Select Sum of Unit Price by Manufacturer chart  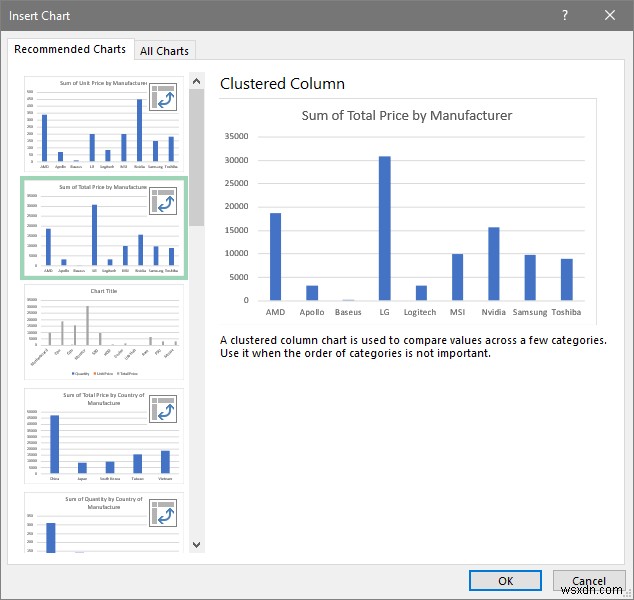[x=104, y=124]
